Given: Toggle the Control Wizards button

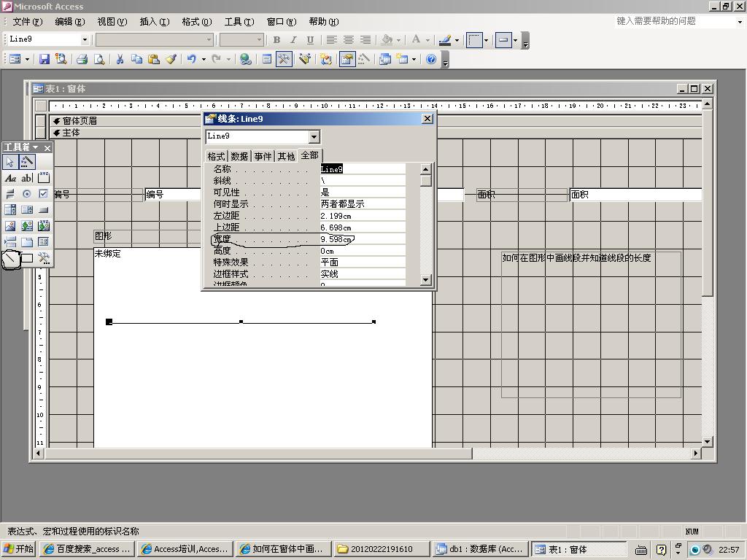Looking at the screenshot, I should click(27, 162).
